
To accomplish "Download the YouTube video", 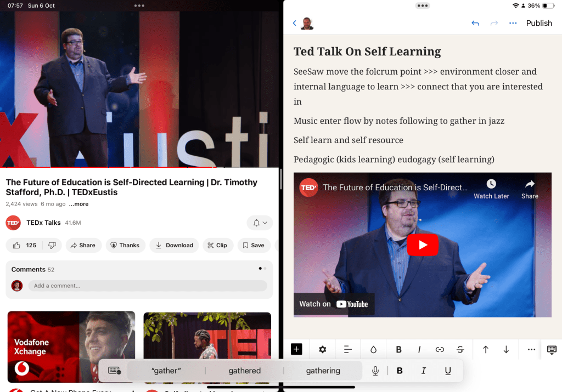I will click(x=174, y=245).
